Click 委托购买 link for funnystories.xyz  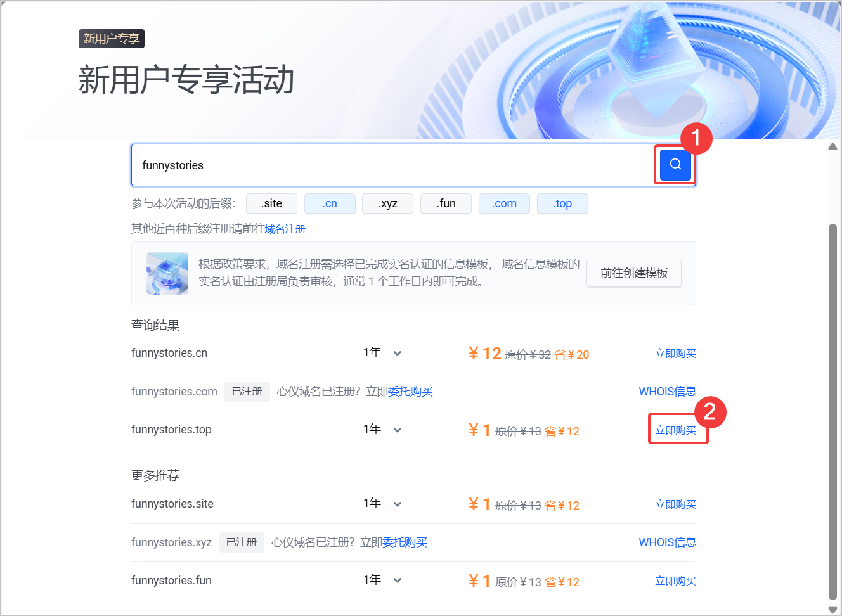405,542
